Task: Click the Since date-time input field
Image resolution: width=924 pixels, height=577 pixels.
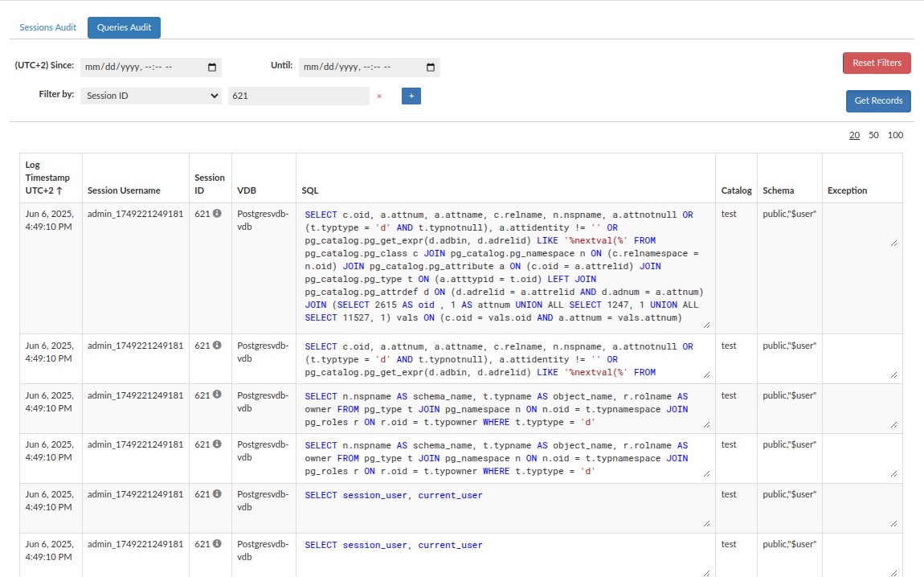Action: (x=151, y=68)
